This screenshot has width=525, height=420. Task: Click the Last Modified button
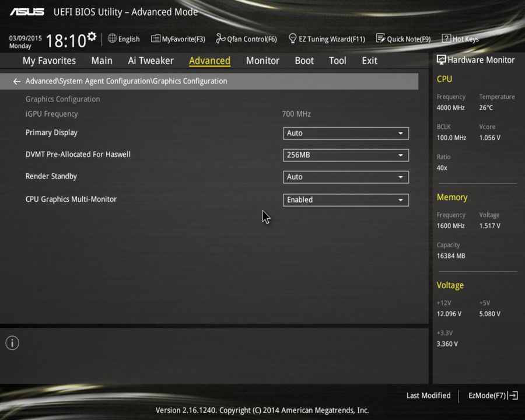coord(428,395)
